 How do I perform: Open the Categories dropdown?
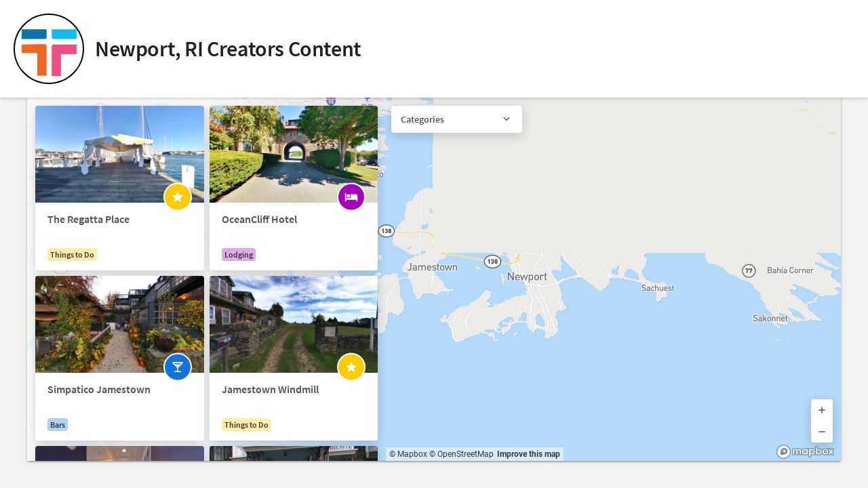(456, 119)
